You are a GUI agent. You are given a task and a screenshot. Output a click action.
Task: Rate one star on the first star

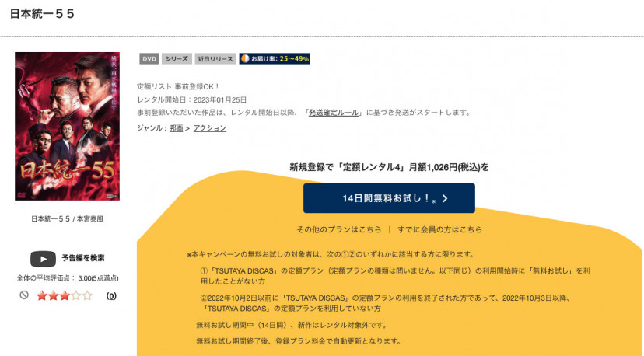click(x=41, y=295)
